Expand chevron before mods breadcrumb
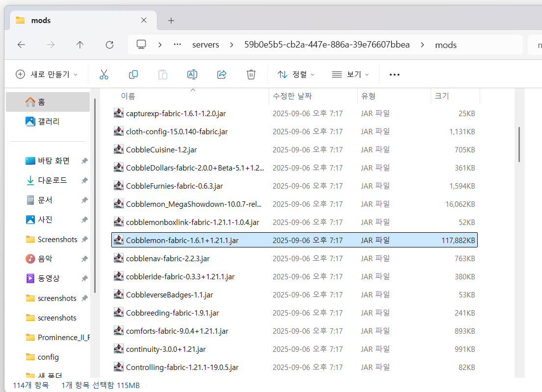 coord(422,45)
